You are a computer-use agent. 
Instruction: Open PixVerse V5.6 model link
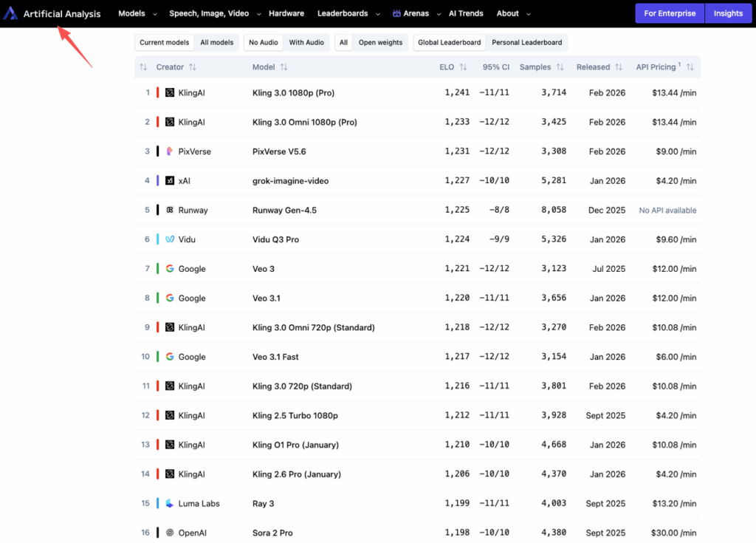coord(279,151)
